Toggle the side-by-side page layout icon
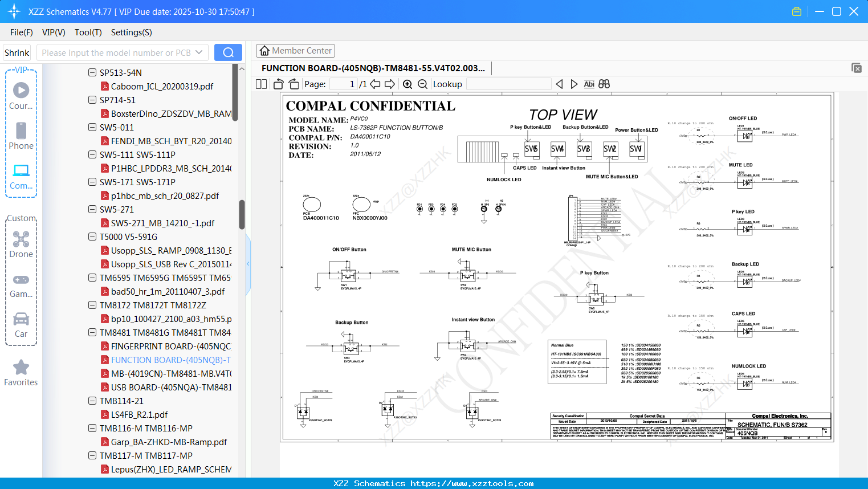This screenshot has width=868, height=489. tap(261, 84)
